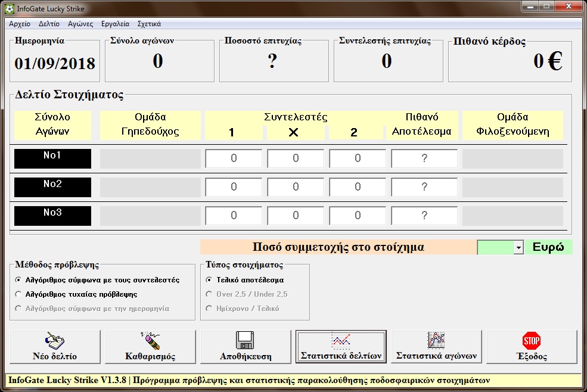Open the Δελτίο menu

pos(49,24)
